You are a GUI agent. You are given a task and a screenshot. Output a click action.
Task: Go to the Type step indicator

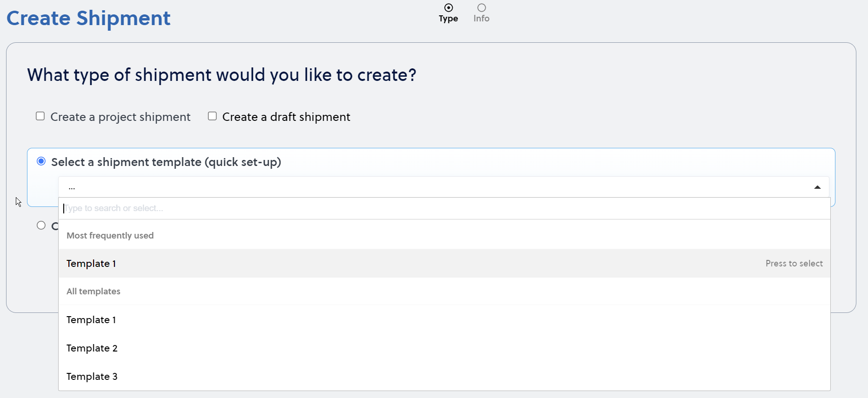pos(448,13)
